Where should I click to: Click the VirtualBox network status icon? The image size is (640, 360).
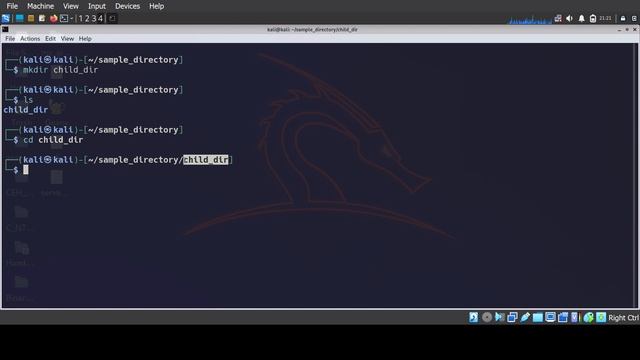click(x=512, y=317)
